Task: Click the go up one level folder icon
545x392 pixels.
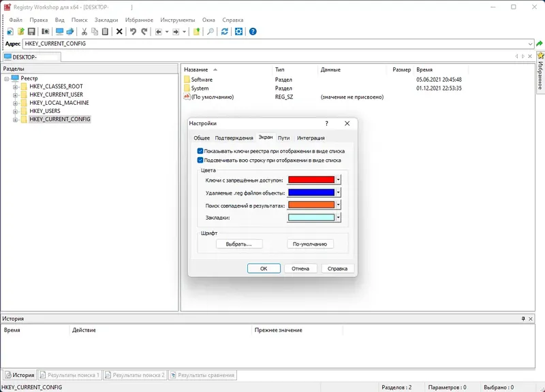Action: [196, 31]
